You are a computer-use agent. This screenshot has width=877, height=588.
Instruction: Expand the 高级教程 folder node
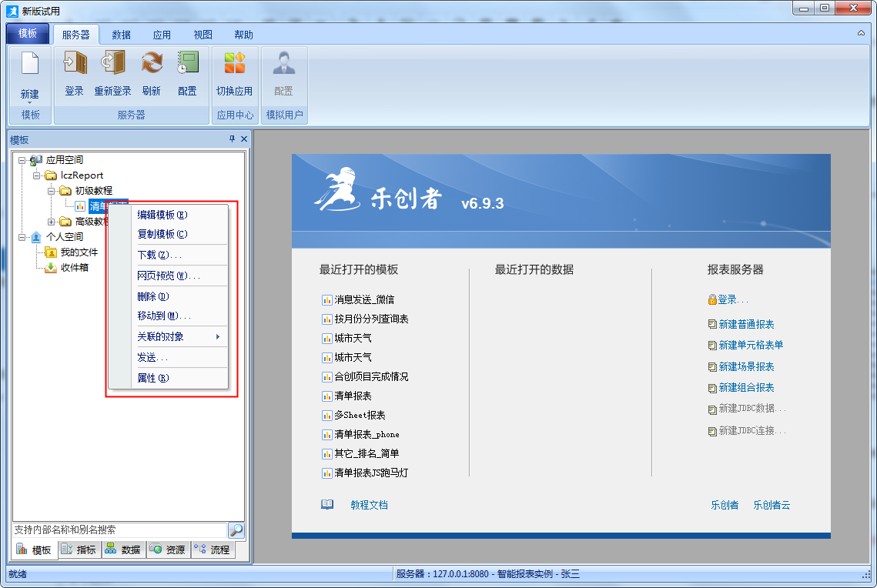(52, 222)
